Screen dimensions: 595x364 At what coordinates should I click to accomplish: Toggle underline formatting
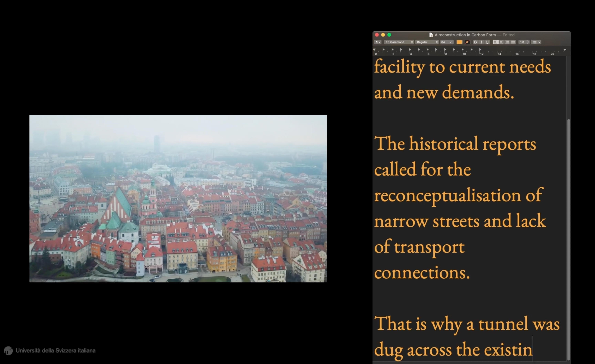point(487,42)
